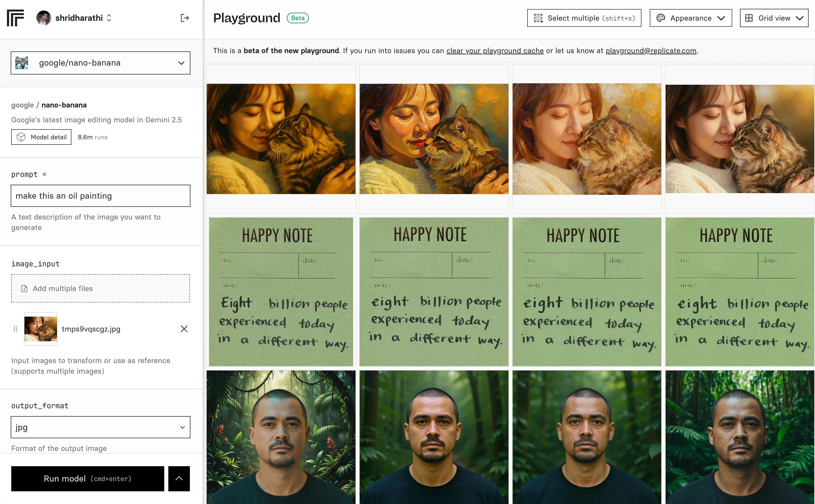Click the Grid view layout icon

tap(749, 18)
